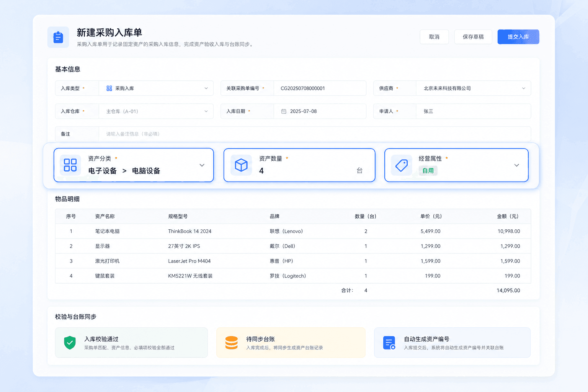Click the 罗技（Logitech）brand cell
The height and width of the screenshot is (392, 588).
(x=288, y=276)
